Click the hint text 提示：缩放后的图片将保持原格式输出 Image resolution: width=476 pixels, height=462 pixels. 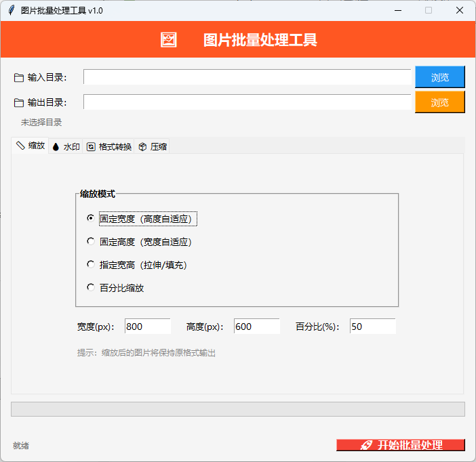pyautogui.click(x=146, y=353)
